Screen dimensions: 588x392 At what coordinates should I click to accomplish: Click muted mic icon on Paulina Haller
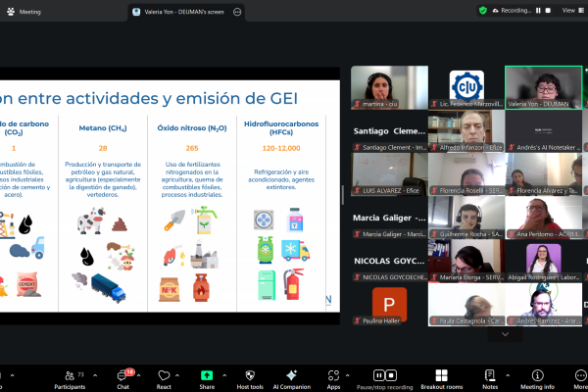tap(358, 320)
